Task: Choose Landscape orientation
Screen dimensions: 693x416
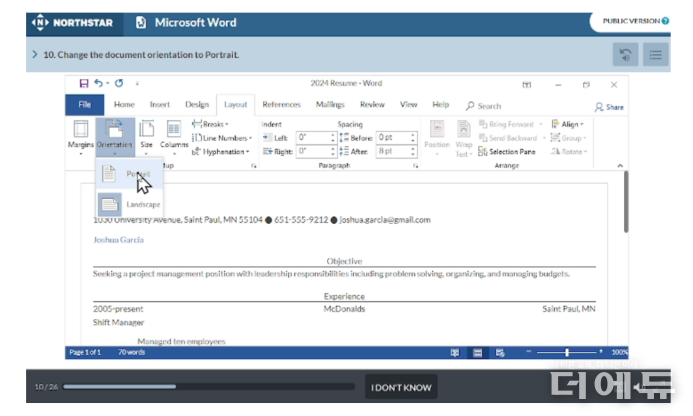Action: [x=129, y=204]
